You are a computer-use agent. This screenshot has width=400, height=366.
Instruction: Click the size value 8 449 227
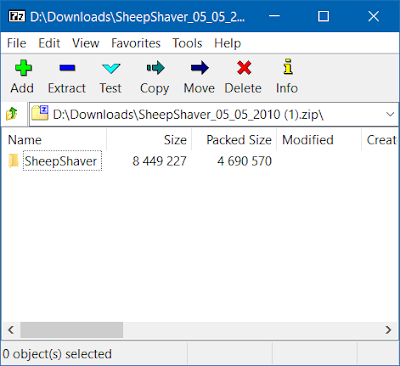159,161
